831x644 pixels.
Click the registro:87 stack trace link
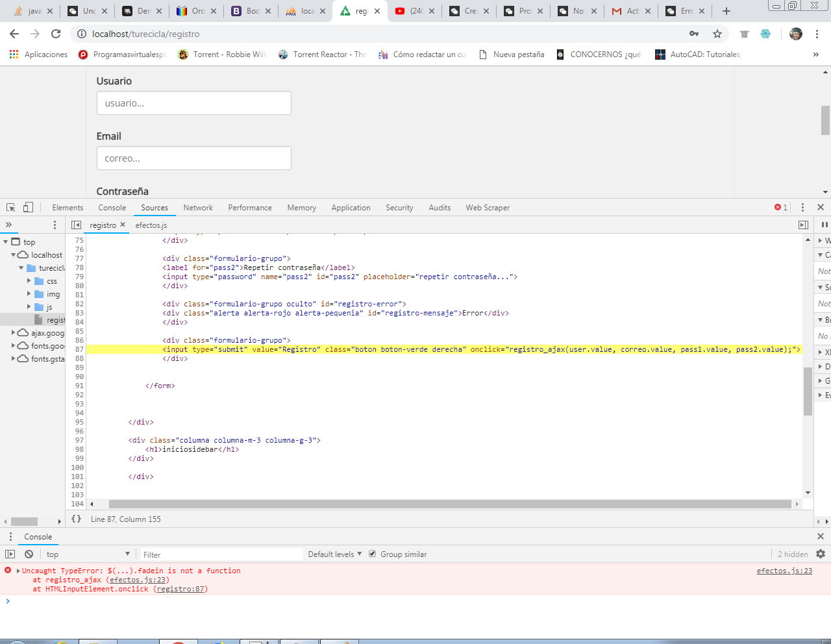[x=180, y=589]
